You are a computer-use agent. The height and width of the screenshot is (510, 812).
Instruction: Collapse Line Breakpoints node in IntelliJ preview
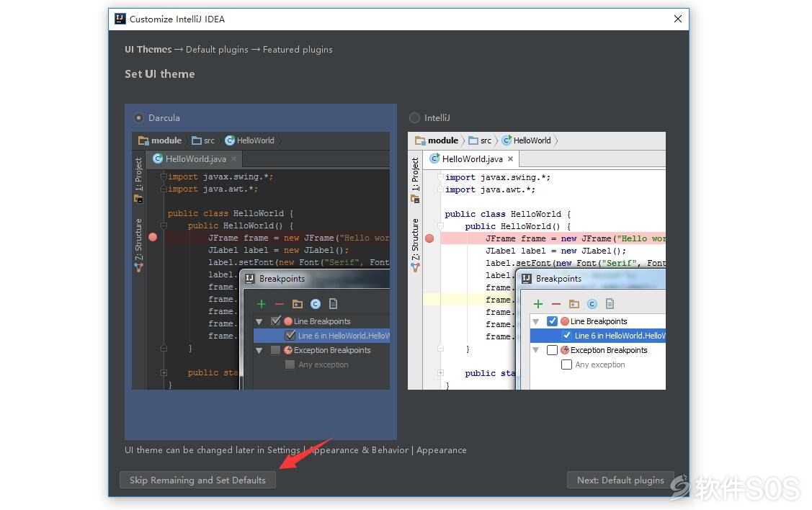[x=536, y=321]
